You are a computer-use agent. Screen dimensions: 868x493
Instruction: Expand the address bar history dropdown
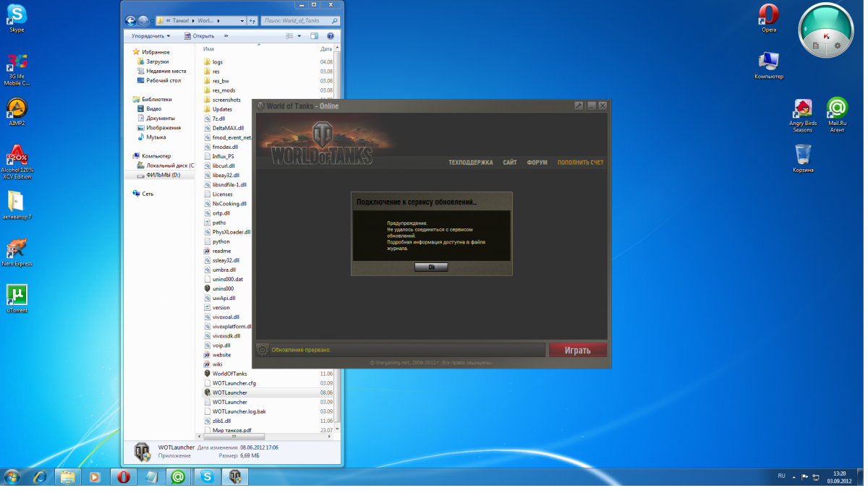click(x=242, y=21)
